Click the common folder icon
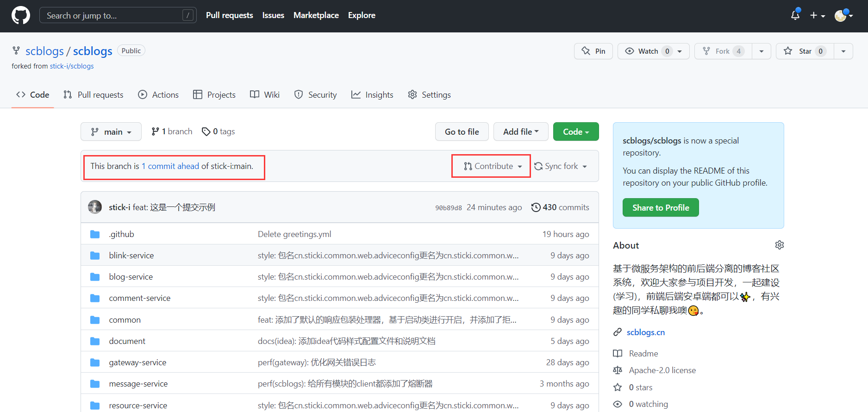The height and width of the screenshot is (412, 868). (95, 320)
